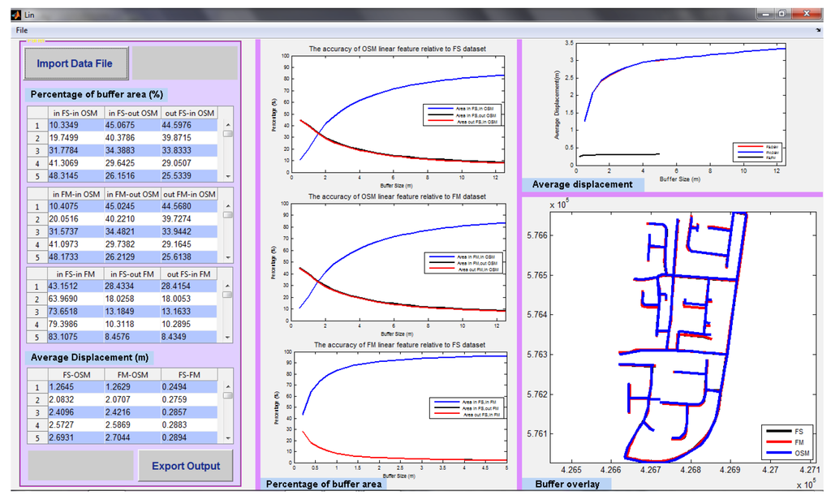Click the Average displacement chart legend
The height and width of the screenshot is (504, 831).
759,152
